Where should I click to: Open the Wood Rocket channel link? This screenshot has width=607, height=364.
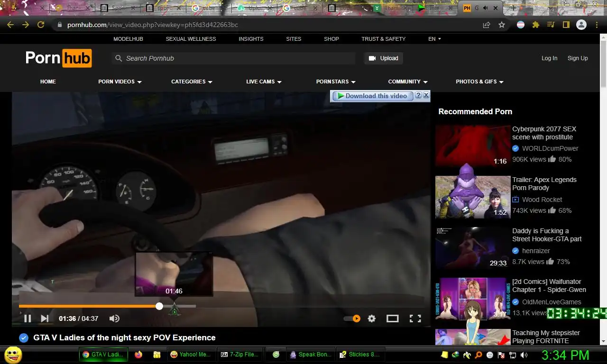click(542, 200)
